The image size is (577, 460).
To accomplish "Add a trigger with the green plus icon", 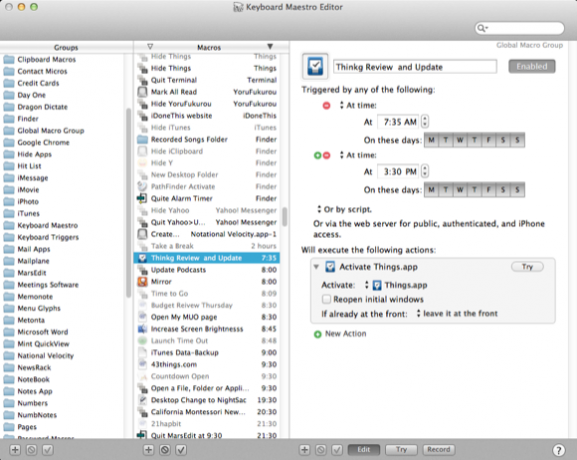I will pos(318,156).
